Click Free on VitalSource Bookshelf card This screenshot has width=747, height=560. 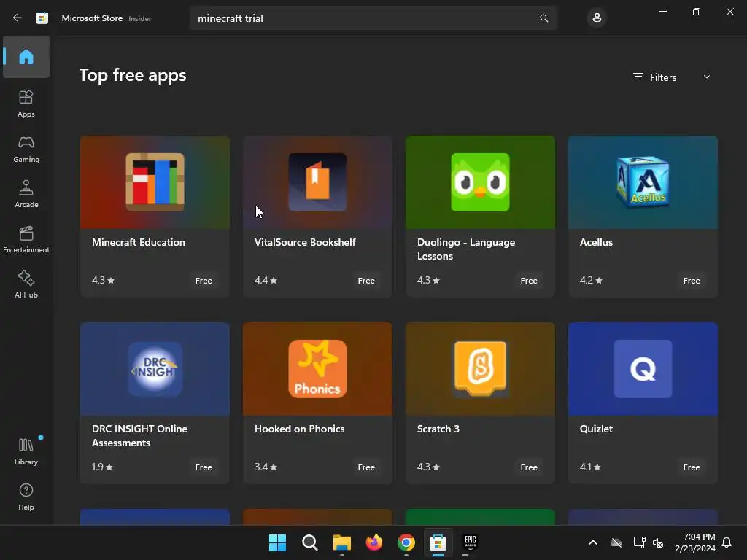366,281
